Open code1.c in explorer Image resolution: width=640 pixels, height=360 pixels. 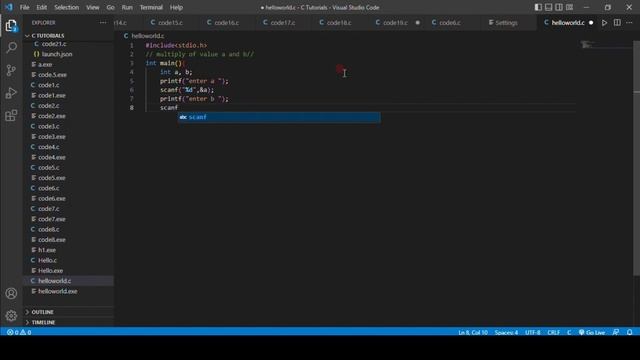(49, 85)
